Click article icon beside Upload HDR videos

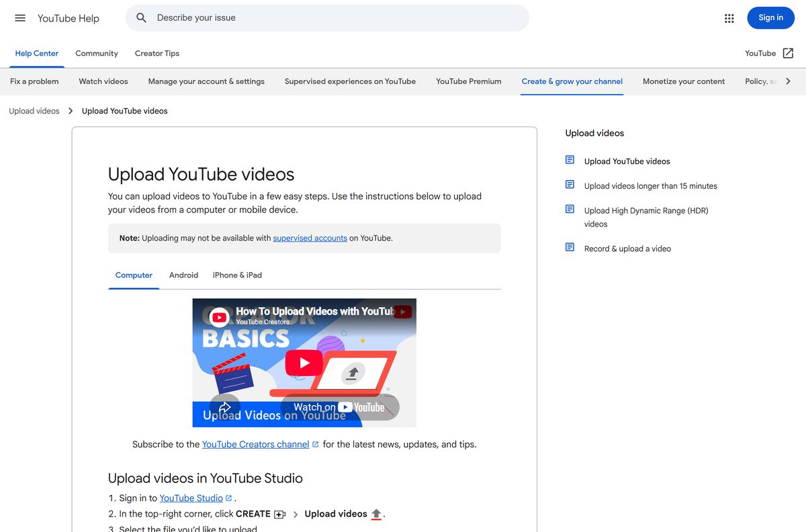point(570,210)
